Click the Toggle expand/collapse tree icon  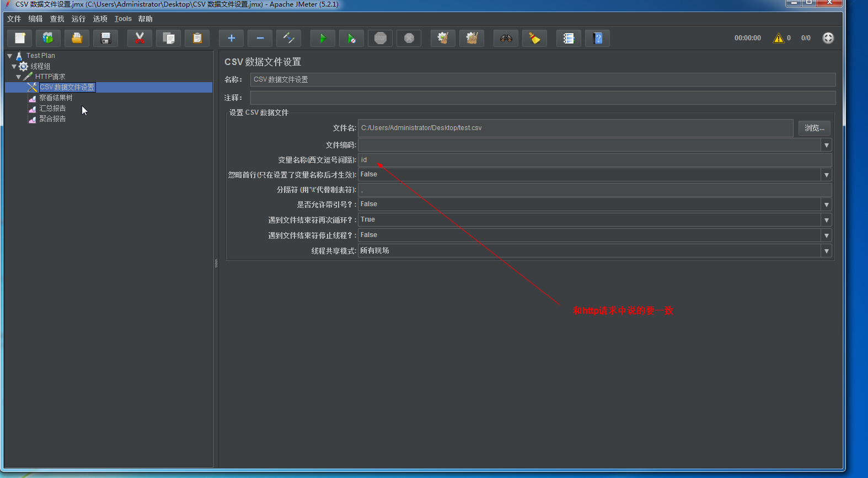pyautogui.click(x=288, y=38)
